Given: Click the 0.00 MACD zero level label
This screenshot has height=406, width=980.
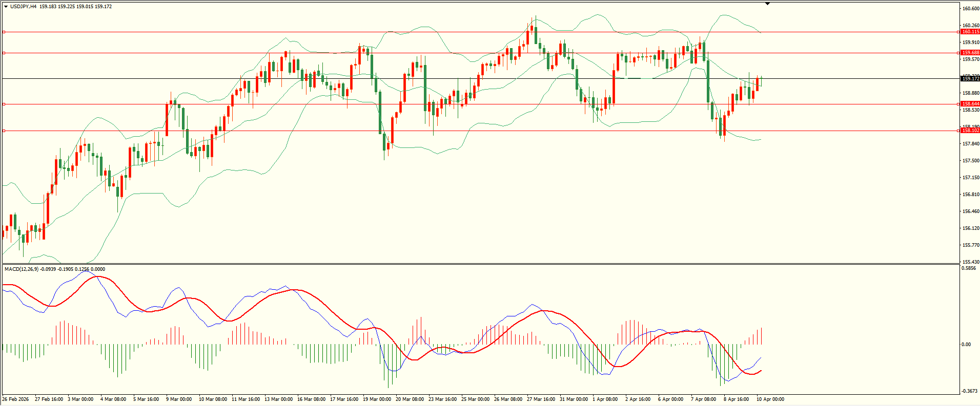Looking at the screenshot, I should (966, 344).
